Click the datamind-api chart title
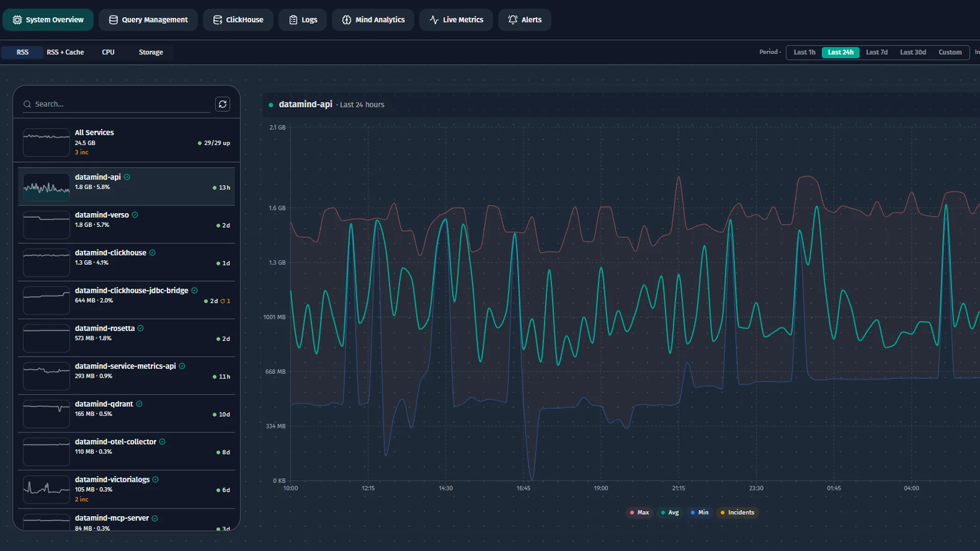The width and height of the screenshot is (980, 551). coord(305,104)
